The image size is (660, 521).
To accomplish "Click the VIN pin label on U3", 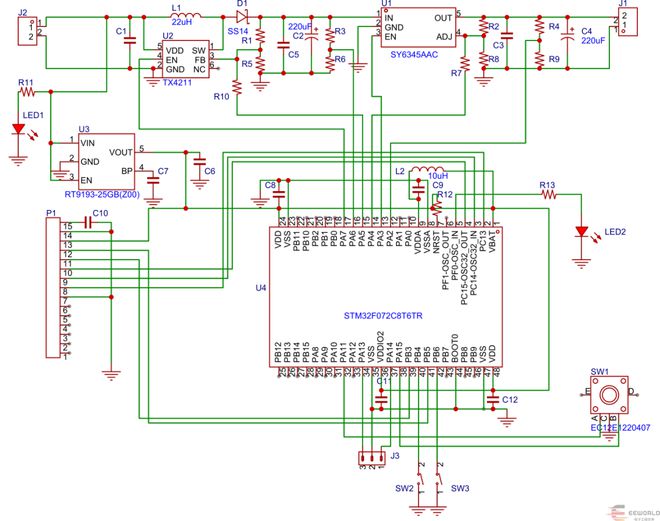I will tap(88, 143).
